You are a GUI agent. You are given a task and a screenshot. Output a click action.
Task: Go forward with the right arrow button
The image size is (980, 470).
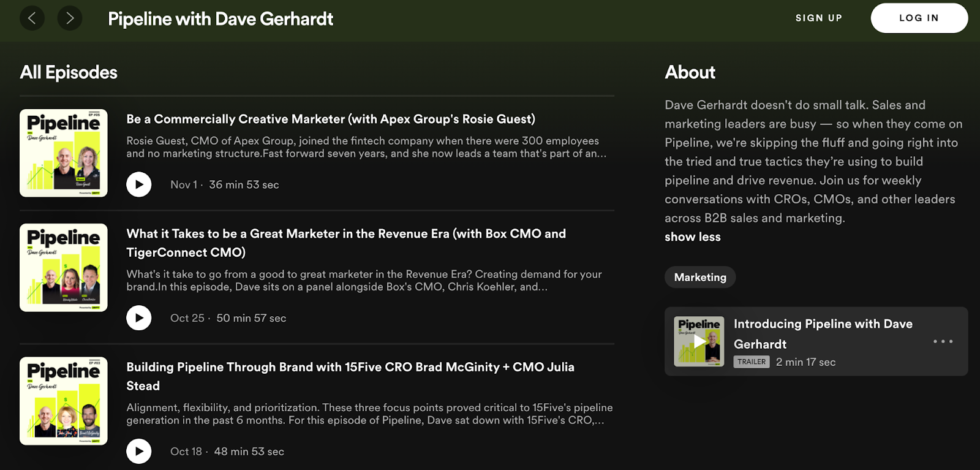click(x=70, y=18)
